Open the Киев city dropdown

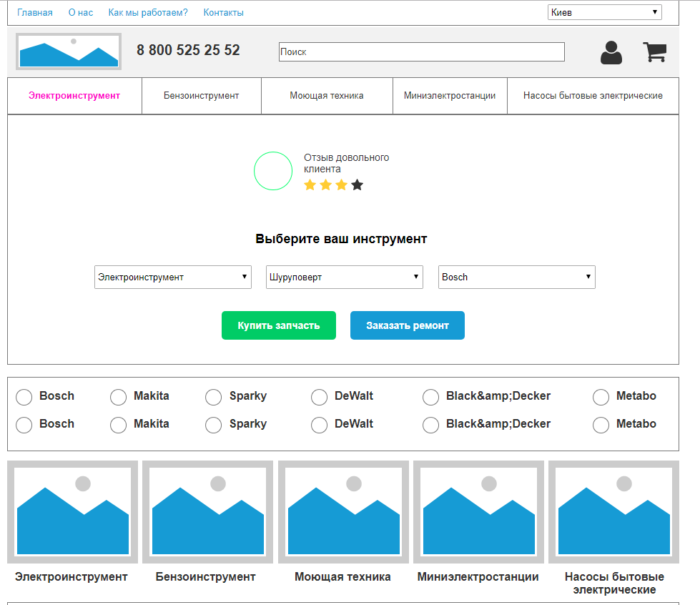(x=604, y=12)
